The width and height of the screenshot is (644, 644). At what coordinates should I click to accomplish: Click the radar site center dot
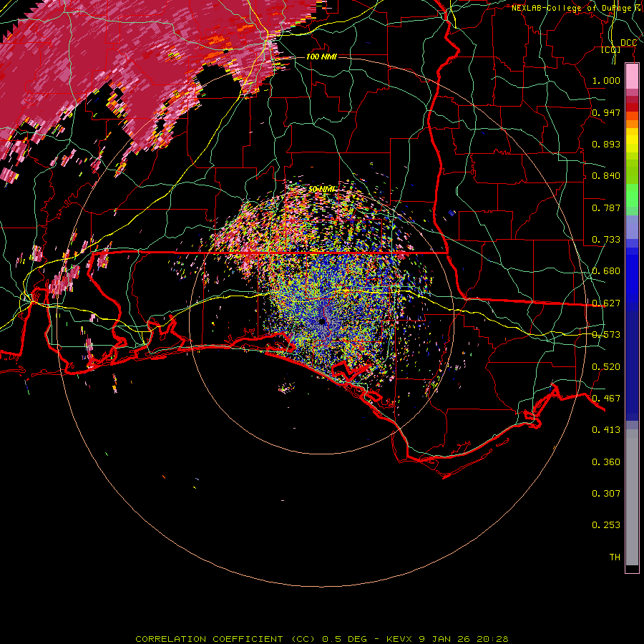point(322,321)
